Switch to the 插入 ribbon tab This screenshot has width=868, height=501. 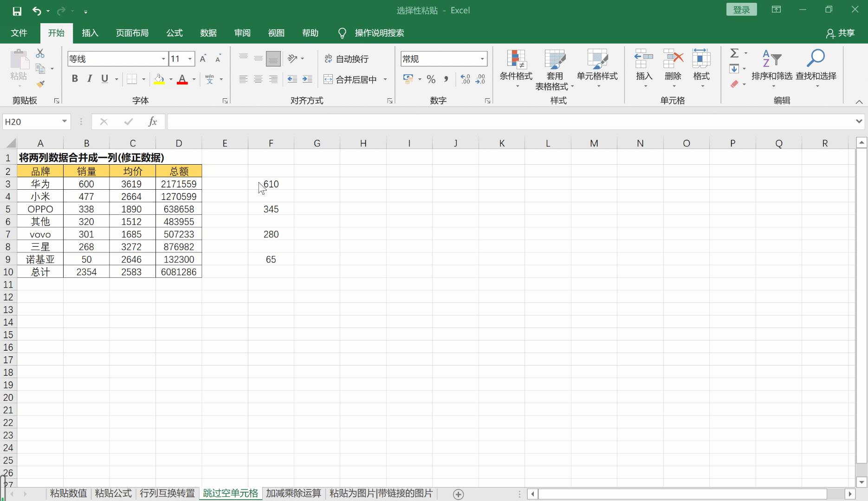pos(90,33)
